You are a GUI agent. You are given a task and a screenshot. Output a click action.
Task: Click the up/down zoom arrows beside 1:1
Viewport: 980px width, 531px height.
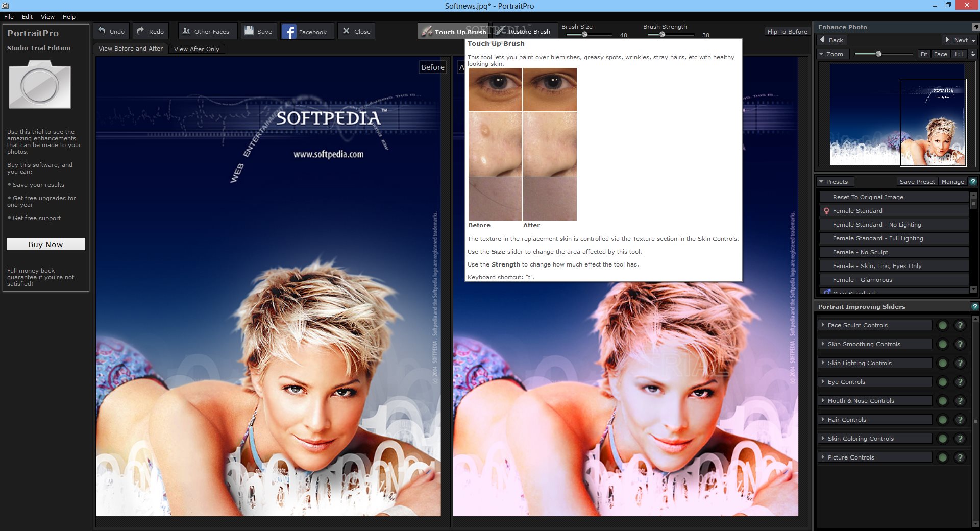[x=973, y=54]
